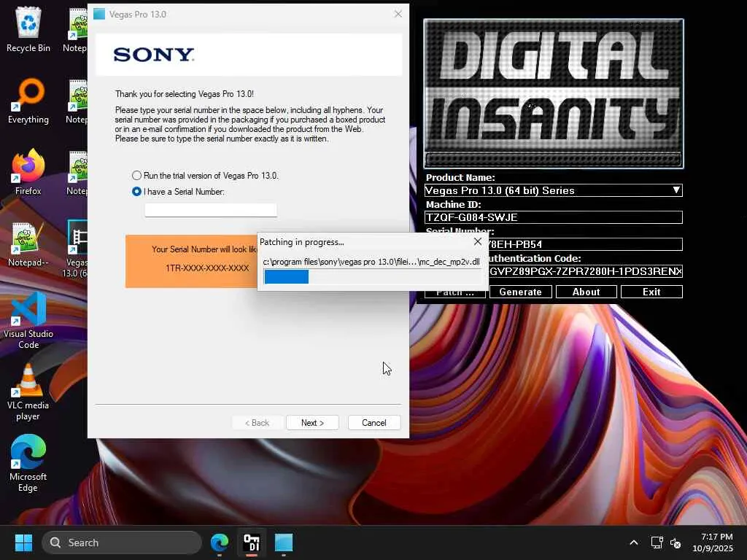Launch VLC media player from desktop
747x560 pixels.
tap(28, 392)
